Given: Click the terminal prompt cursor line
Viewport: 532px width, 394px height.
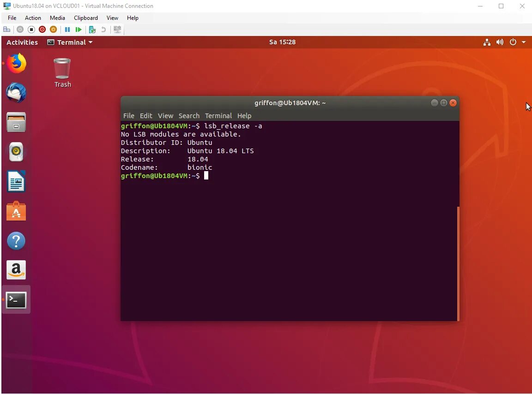Looking at the screenshot, I should (164, 176).
